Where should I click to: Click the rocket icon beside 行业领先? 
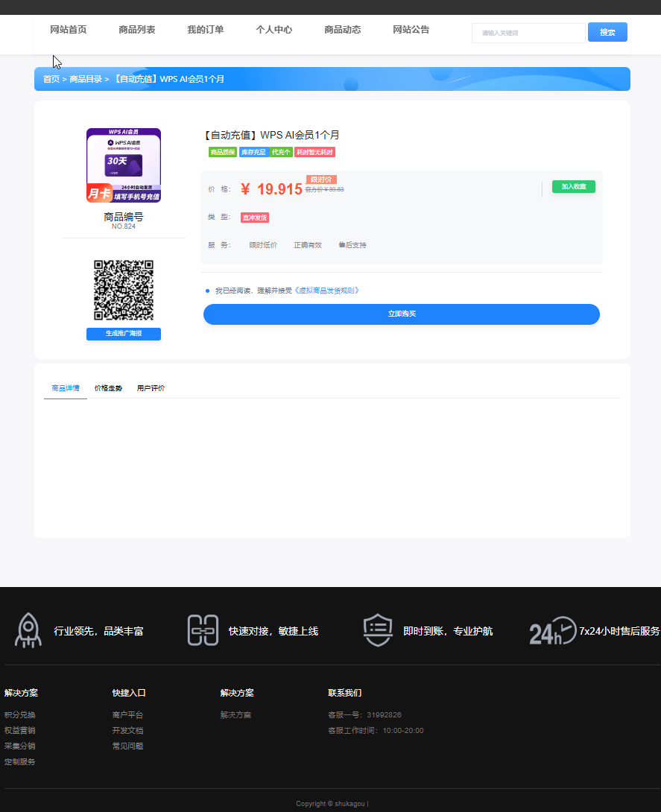tap(28, 630)
